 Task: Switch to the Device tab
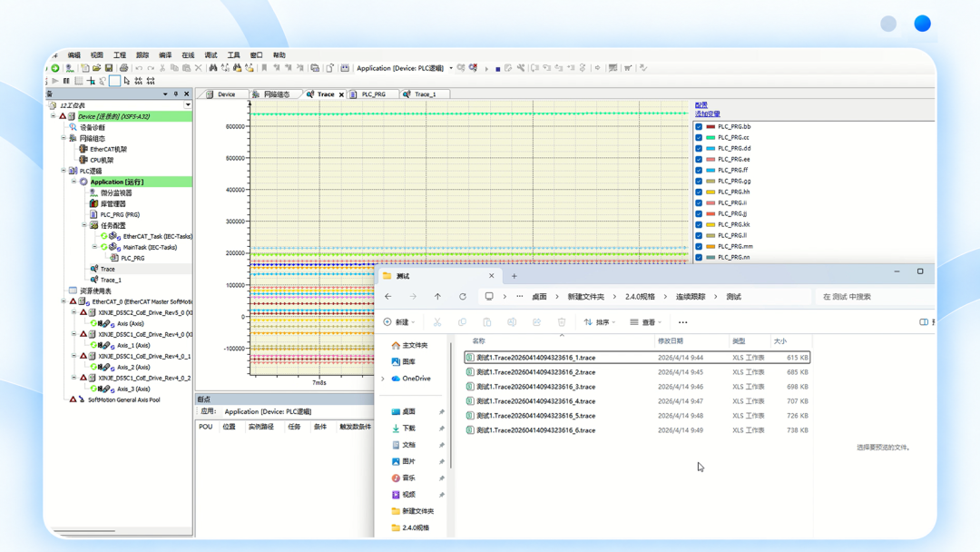pos(222,94)
